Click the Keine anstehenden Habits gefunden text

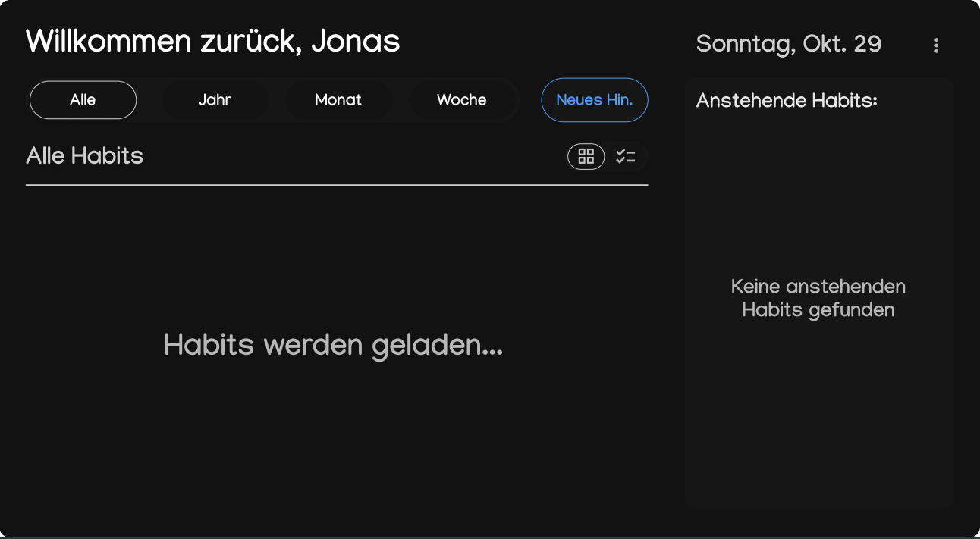(x=818, y=298)
